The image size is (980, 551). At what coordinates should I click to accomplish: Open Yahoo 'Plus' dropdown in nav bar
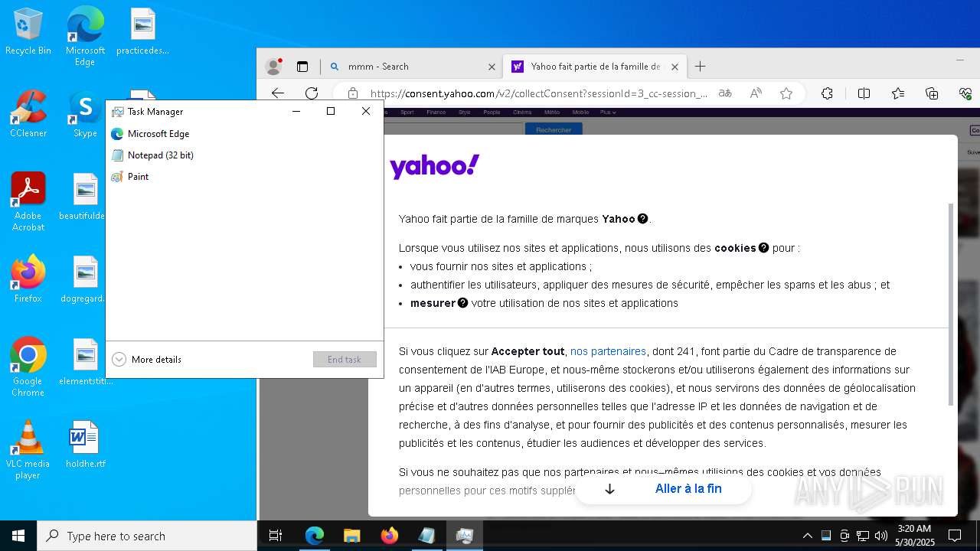click(608, 112)
